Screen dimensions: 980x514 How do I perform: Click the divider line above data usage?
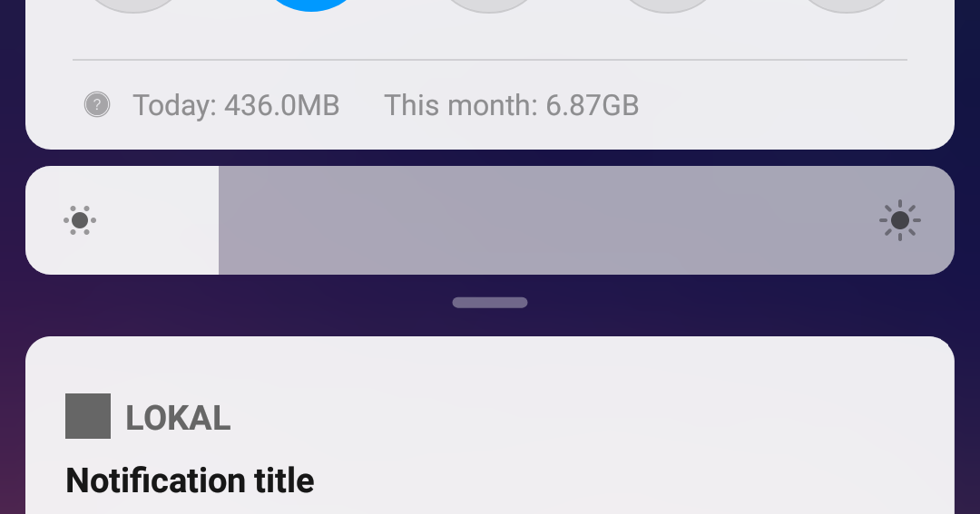(x=490, y=60)
